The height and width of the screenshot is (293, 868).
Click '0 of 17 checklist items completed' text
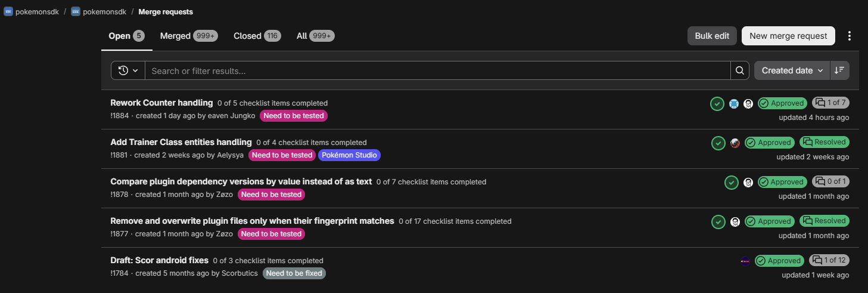tap(455, 221)
